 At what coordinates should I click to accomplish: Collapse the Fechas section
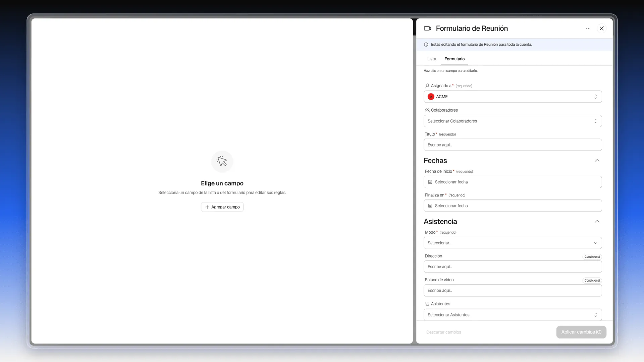click(x=597, y=161)
